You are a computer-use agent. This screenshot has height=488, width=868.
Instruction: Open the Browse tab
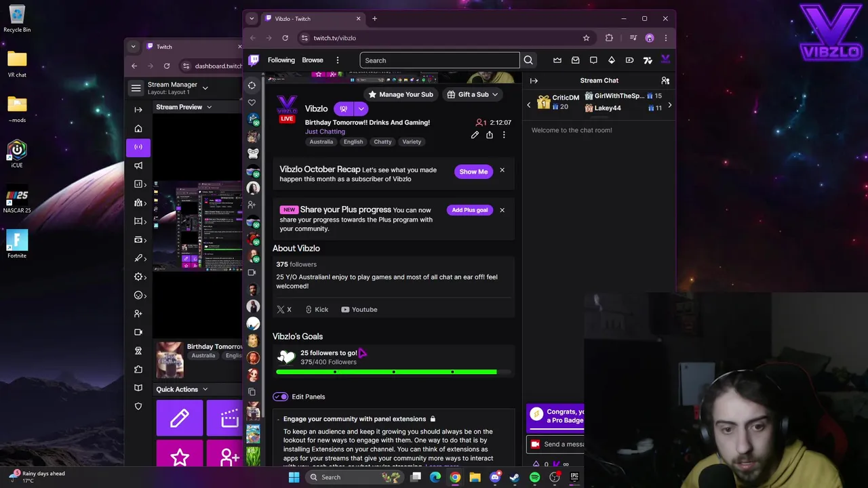click(x=313, y=60)
